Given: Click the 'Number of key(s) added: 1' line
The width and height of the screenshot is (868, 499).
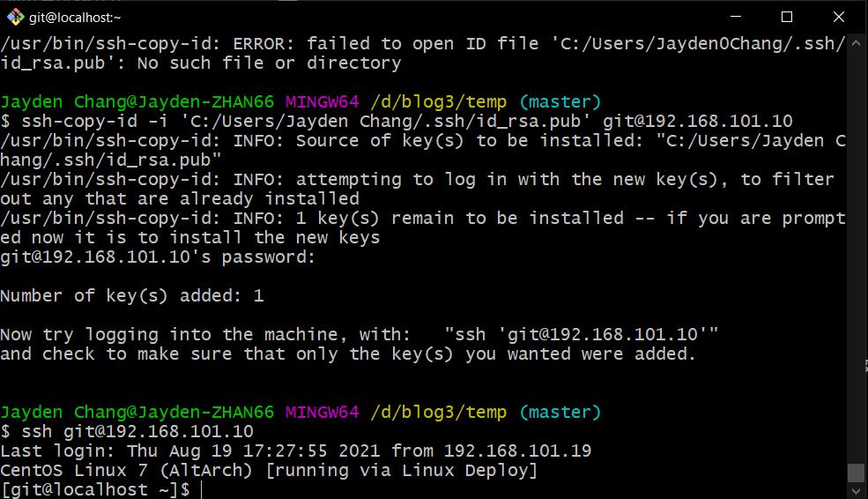Looking at the screenshot, I should [132, 295].
